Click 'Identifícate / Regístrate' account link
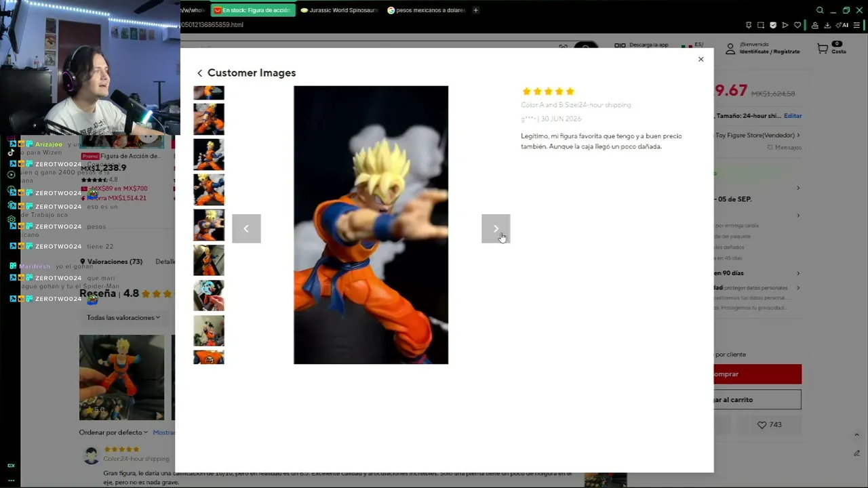The width and height of the screenshot is (868, 488). (769, 52)
